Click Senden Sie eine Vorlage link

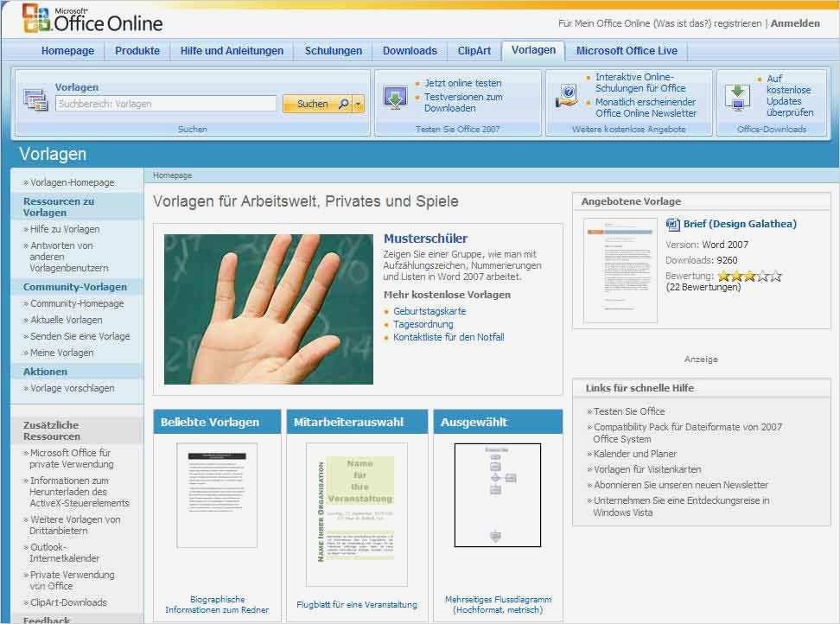point(80,336)
